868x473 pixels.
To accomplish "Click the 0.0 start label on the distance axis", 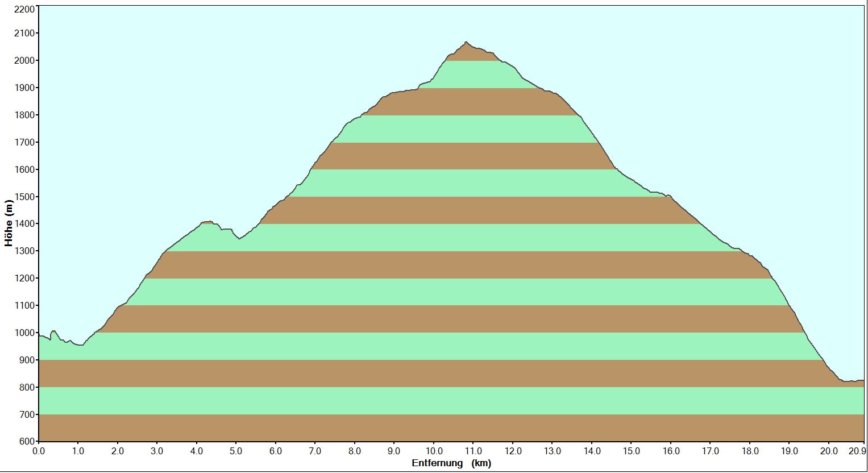I will 39,451.
